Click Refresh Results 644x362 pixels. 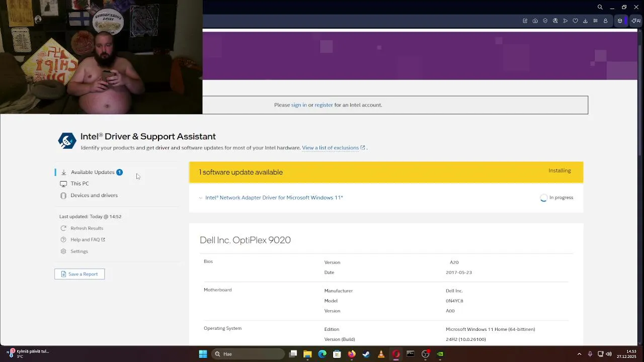coord(87,228)
